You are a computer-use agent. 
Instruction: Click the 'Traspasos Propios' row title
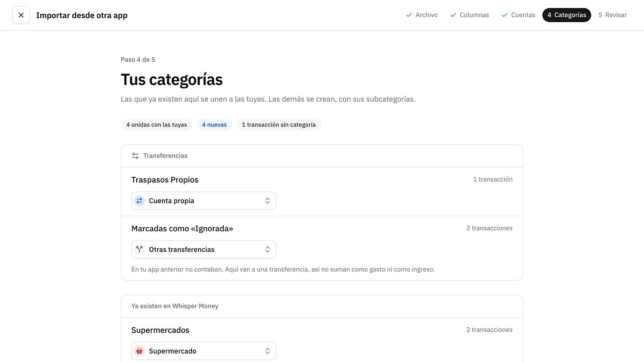coord(165,180)
